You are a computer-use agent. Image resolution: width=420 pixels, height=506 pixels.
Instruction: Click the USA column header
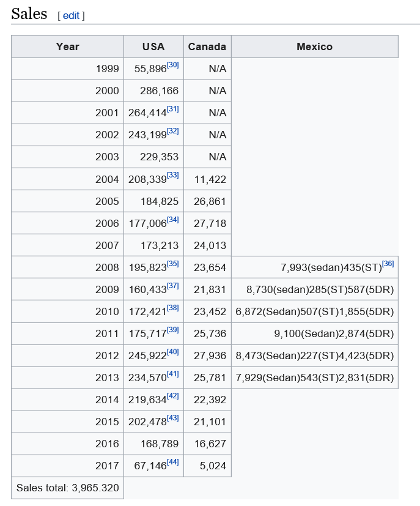click(x=153, y=47)
